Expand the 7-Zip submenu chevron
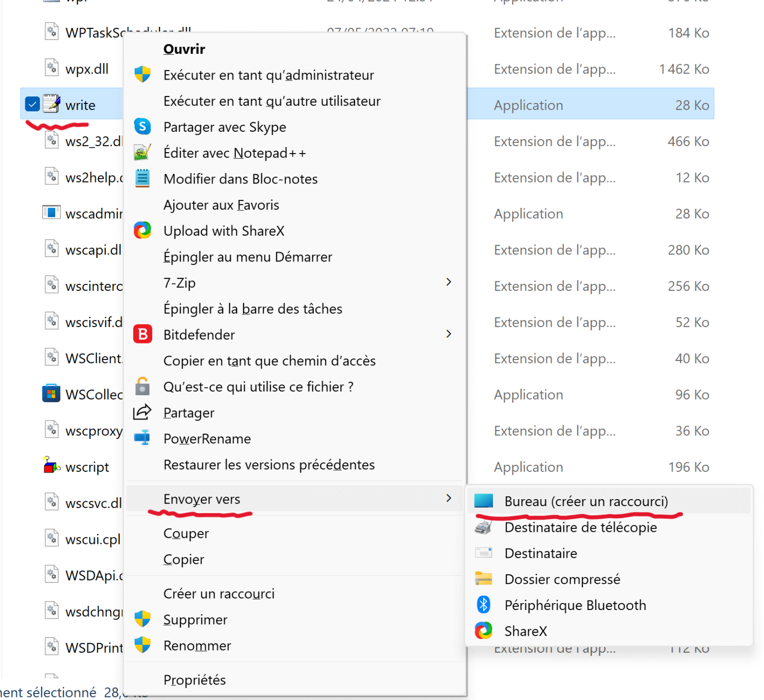764x700 pixels. pos(449,282)
